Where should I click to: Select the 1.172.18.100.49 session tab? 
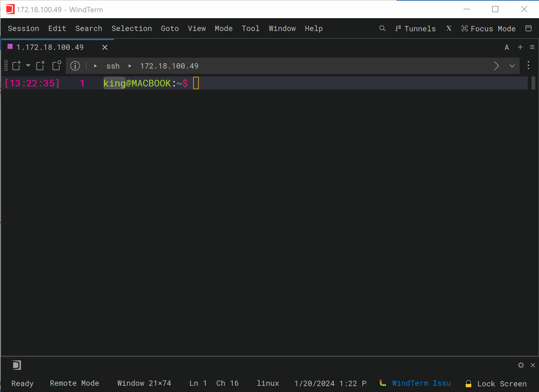(50, 47)
